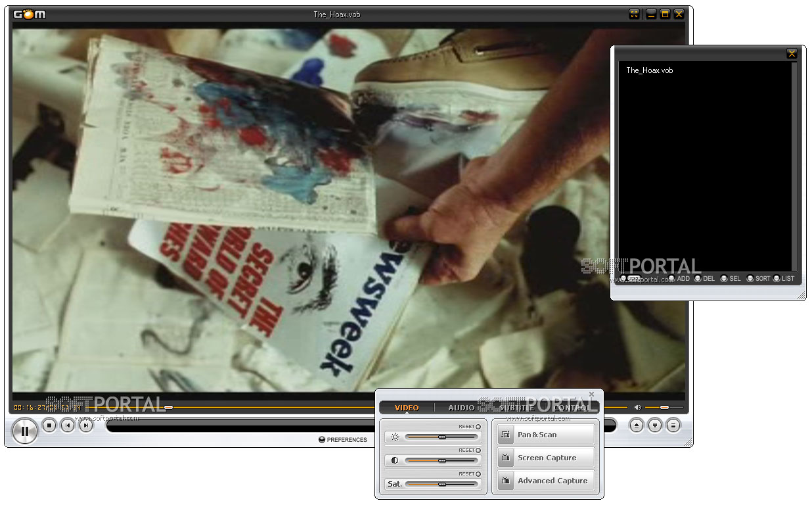Reset the saturation setting

(469, 474)
